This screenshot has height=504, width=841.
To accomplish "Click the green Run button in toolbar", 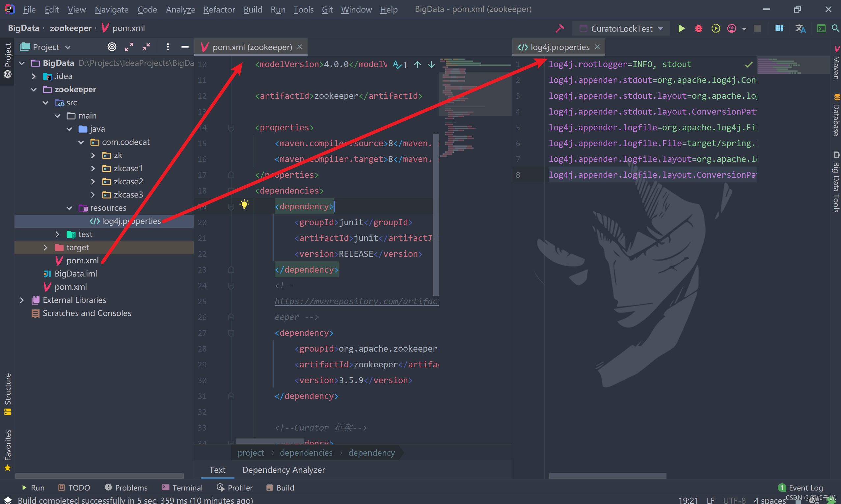I will [681, 29].
